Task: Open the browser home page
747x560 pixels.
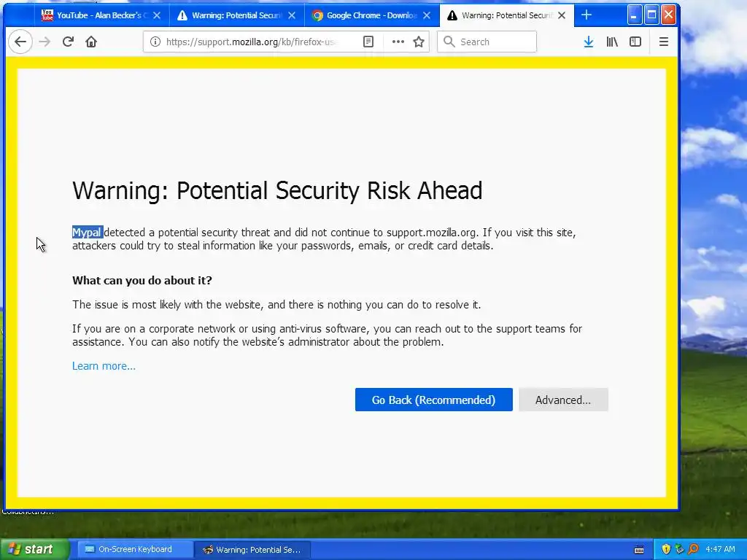Action: pyautogui.click(x=91, y=42)
